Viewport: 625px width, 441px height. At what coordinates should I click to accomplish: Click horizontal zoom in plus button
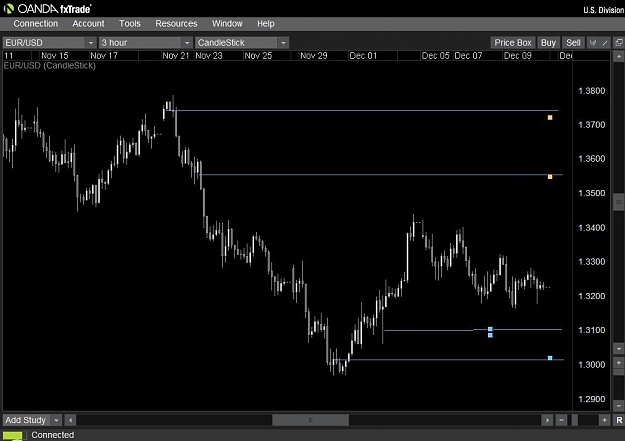tap(605, 420)
